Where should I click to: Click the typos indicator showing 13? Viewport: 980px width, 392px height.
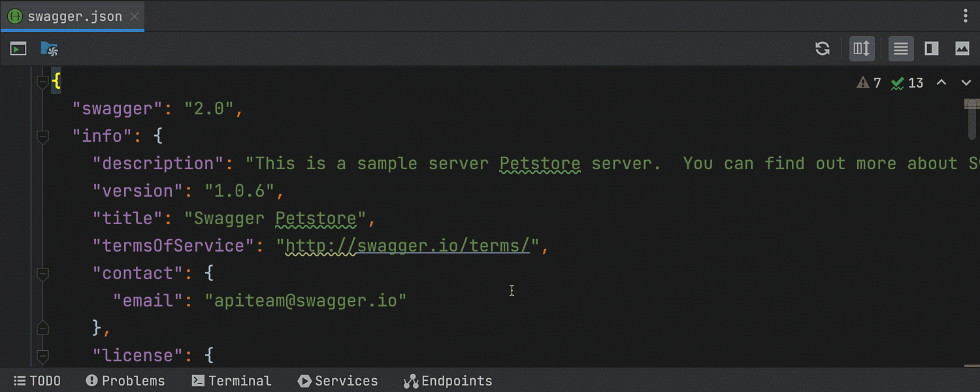(907, 83)
